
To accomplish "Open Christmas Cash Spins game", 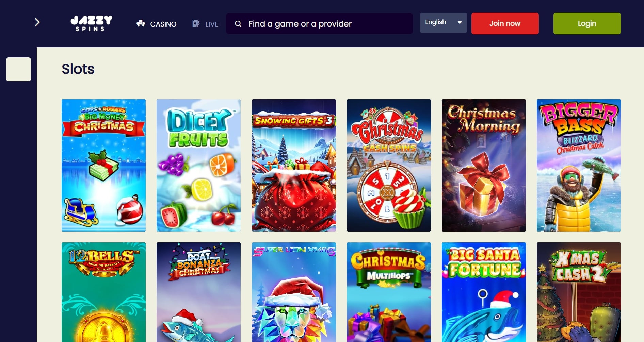I will [389, 165].
